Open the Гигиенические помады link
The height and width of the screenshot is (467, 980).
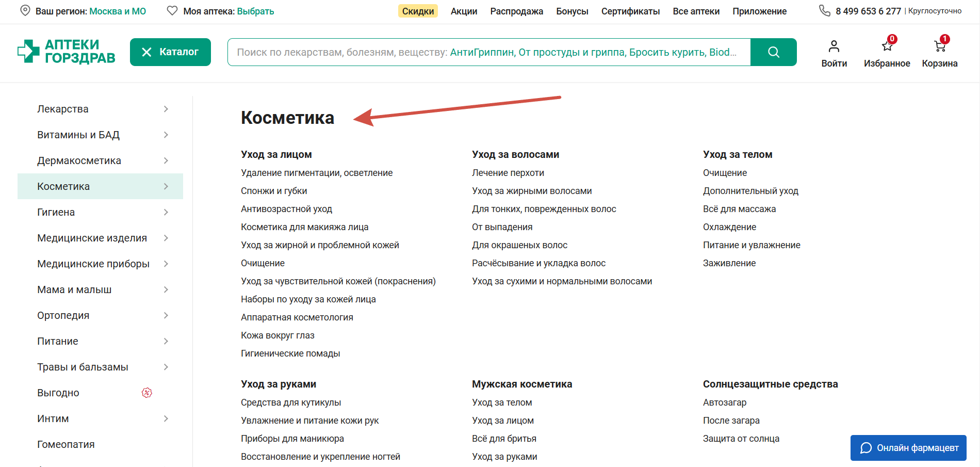pos(290,353)
